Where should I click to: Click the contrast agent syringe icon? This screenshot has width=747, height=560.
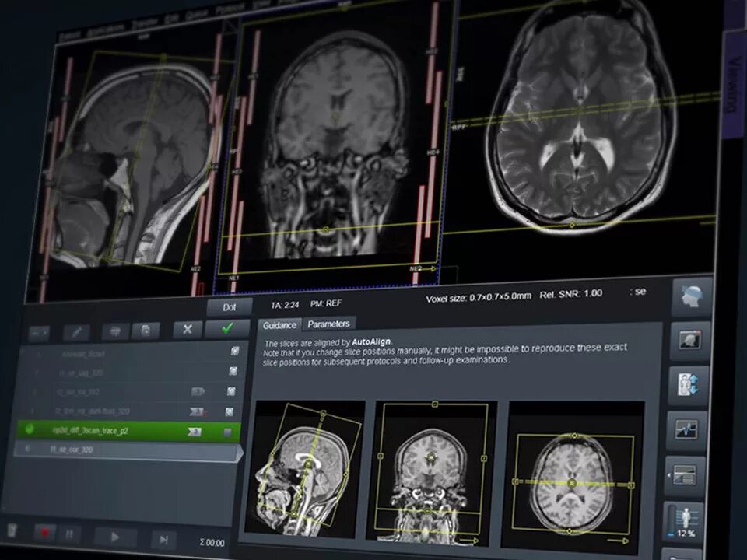point(77,332)
